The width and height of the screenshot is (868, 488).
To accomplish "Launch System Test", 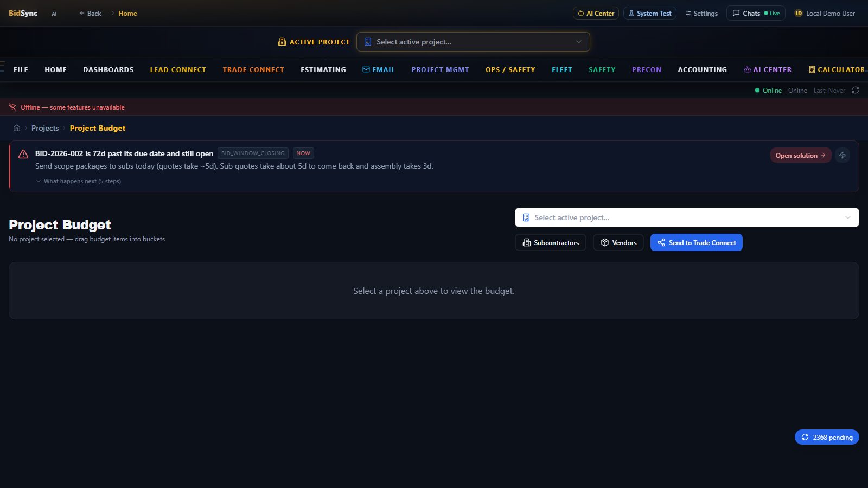I will coord(649,13).
